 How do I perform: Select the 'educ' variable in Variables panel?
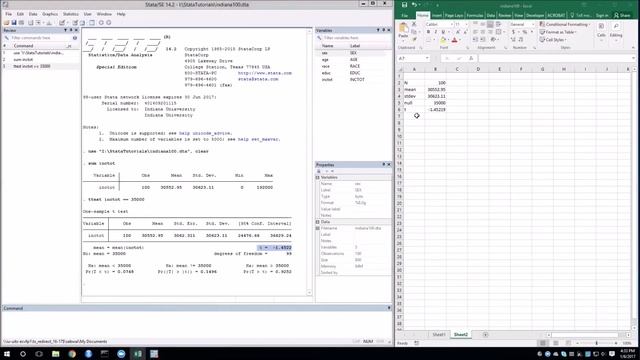click(353, 73)
